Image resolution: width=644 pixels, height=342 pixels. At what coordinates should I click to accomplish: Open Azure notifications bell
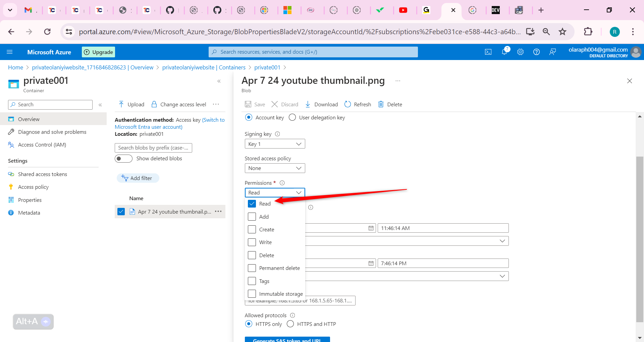tap(504, 52)
